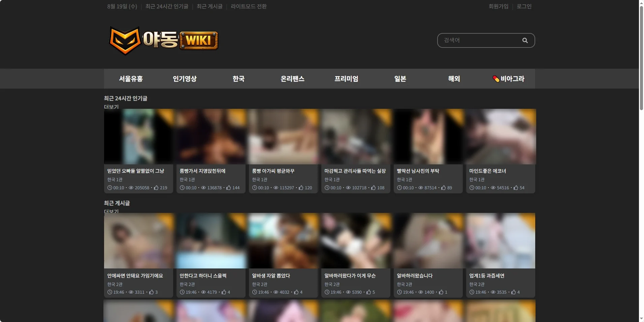Screen dimensions: 644x322
Task: Click the thumbs-up icon on the 5390-views card
Action: 369,292
